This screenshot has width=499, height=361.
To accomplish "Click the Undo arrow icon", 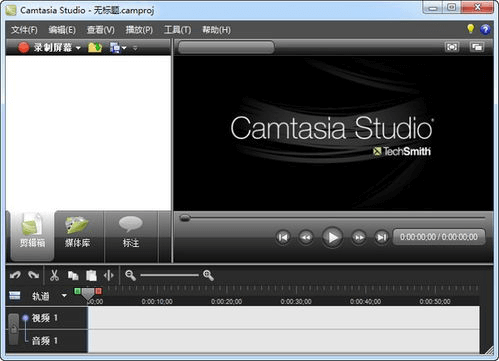I will click(15, 275).
